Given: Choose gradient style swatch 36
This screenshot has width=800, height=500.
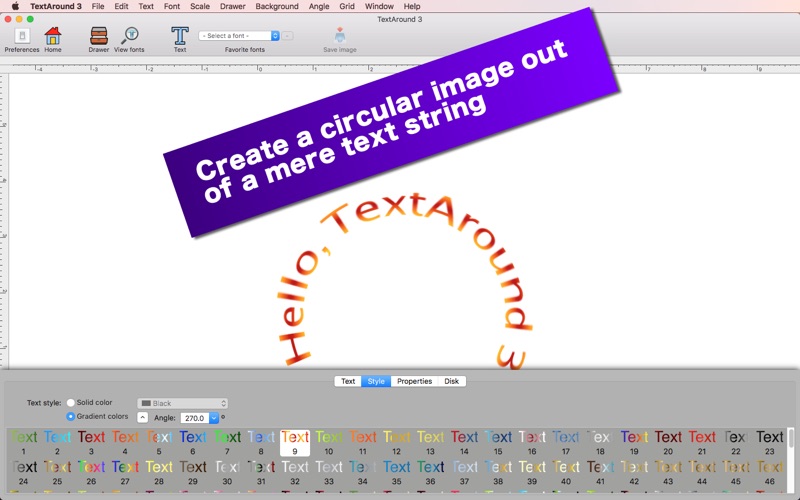Looking at the screenshot, I should (431, 472).
